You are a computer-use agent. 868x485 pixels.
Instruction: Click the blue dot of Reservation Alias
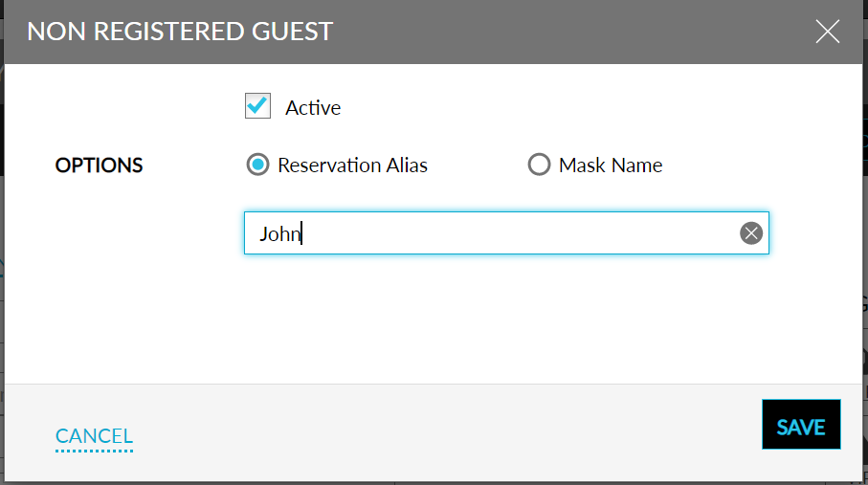[257, 165]
